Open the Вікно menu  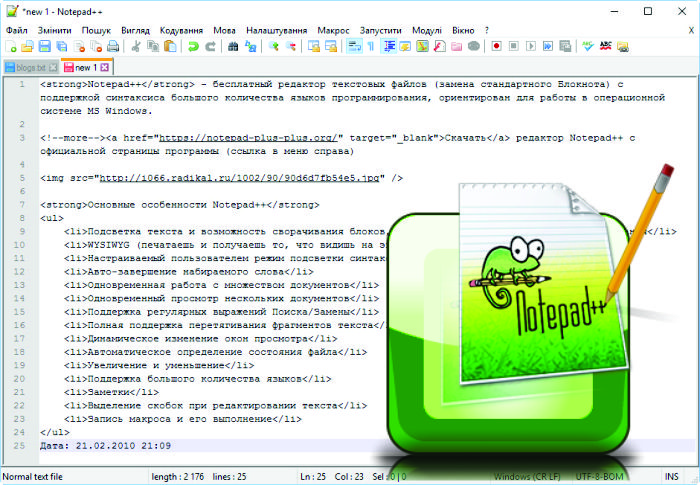click(x=463, y=30)
